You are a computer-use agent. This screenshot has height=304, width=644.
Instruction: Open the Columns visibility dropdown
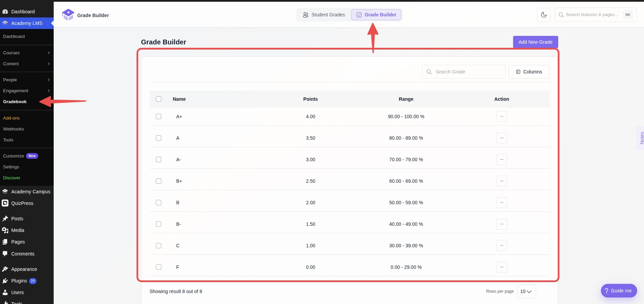[529, 72]
